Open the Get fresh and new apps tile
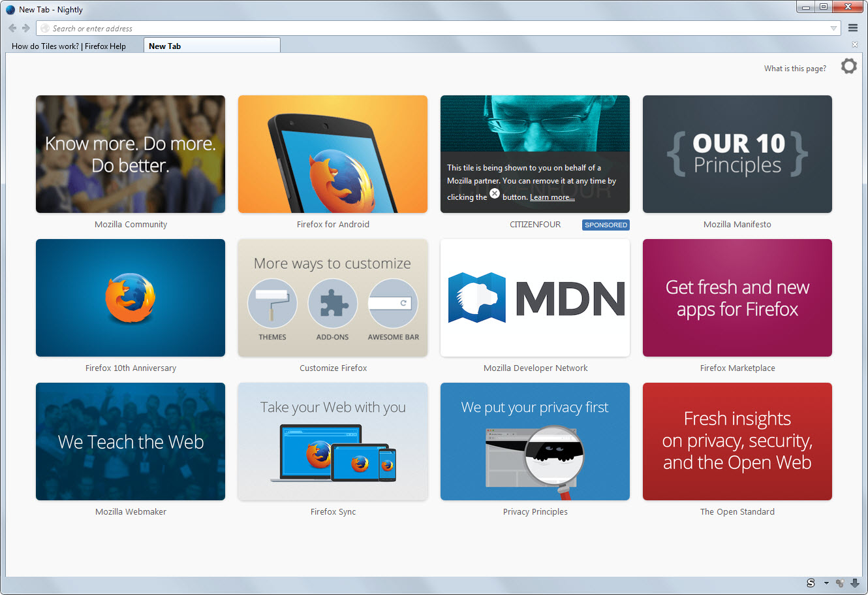The image size is (868, 595). (x=737, y=298)
